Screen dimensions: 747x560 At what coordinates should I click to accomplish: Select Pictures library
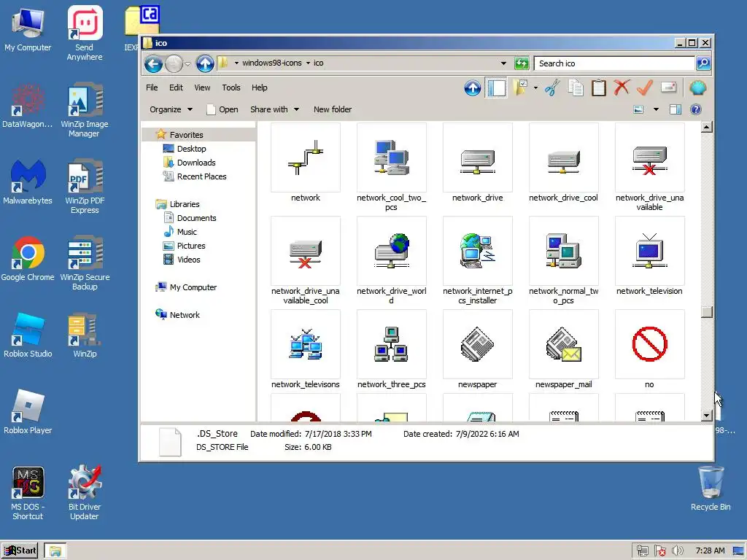click(190, 246)
